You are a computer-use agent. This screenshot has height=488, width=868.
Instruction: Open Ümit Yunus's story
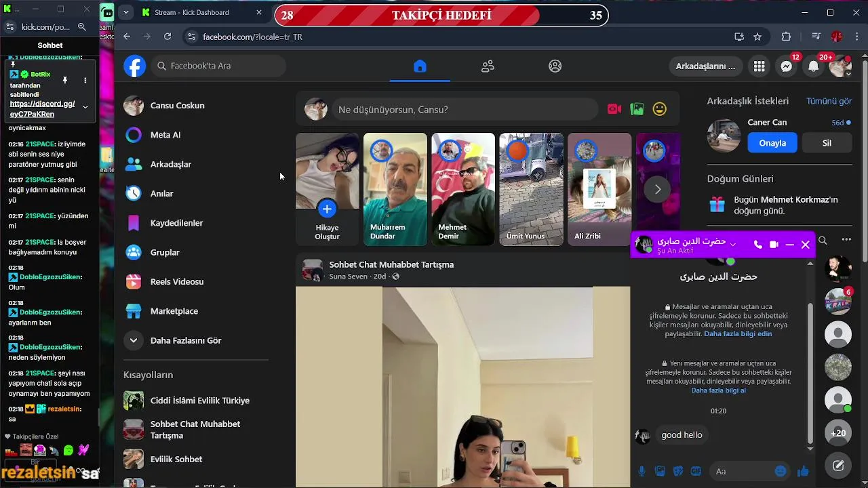coord(532,189)
